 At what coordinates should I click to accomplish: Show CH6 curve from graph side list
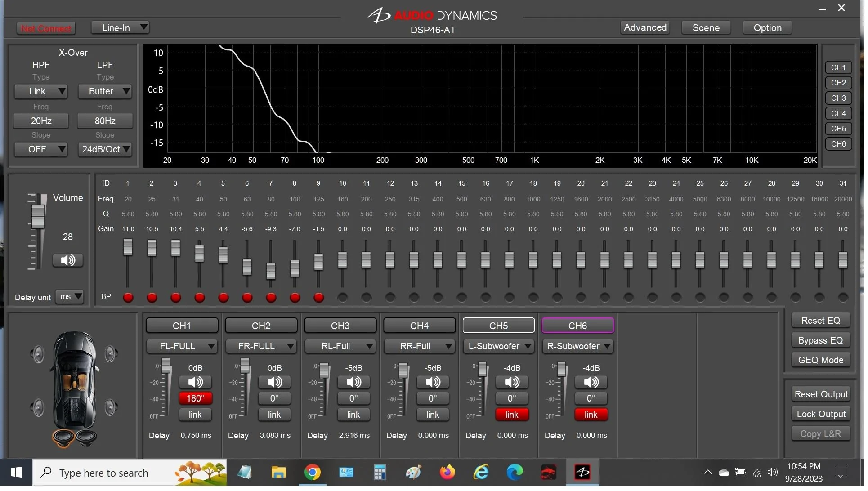(839, 144)
